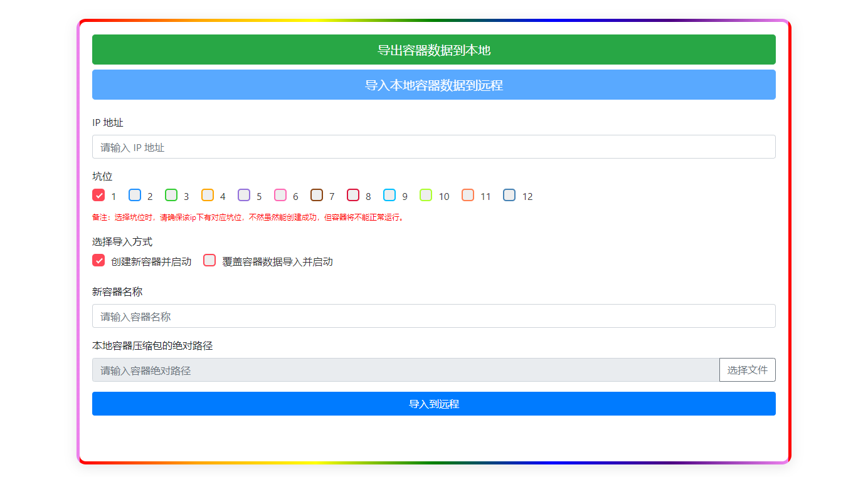Toggle the 创建新容器并启动 checkbox
Viewport: 868px width, 477px height.
pos(98,260)
